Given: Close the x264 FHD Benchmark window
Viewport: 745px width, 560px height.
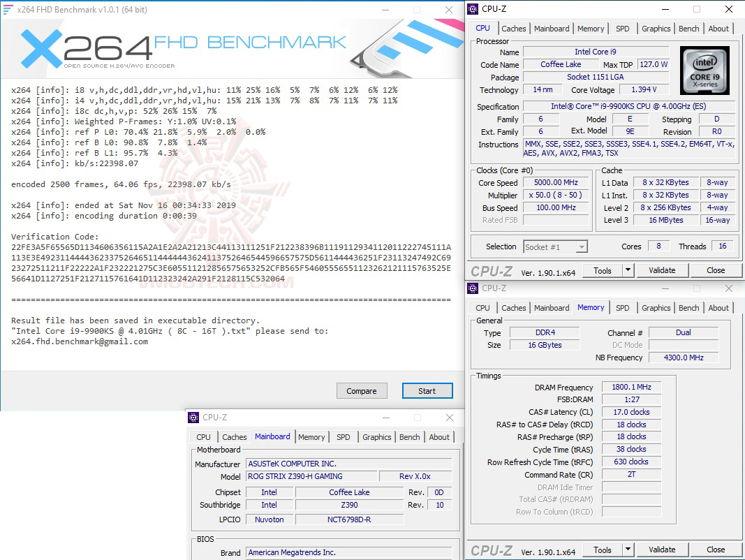Looking at the screenshot, I should point(448,10).
